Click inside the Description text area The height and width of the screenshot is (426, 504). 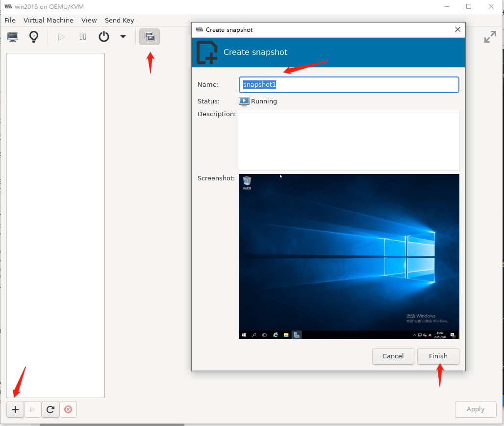(349, 140)
